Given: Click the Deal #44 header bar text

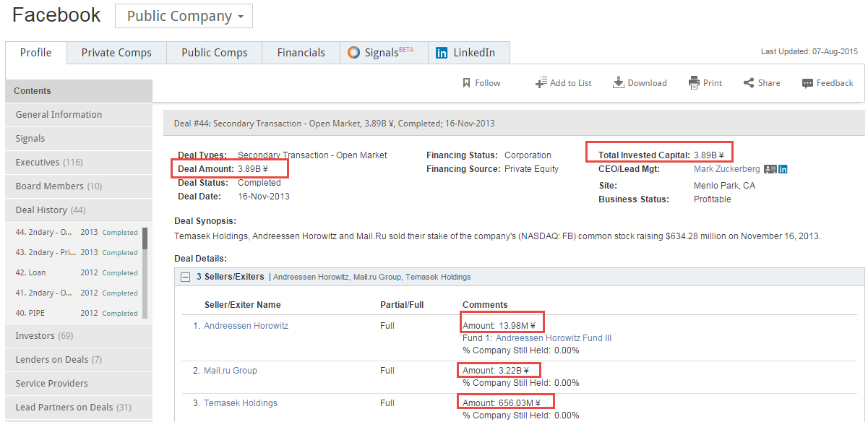Looking at the screenshot, I should point(335,124).
